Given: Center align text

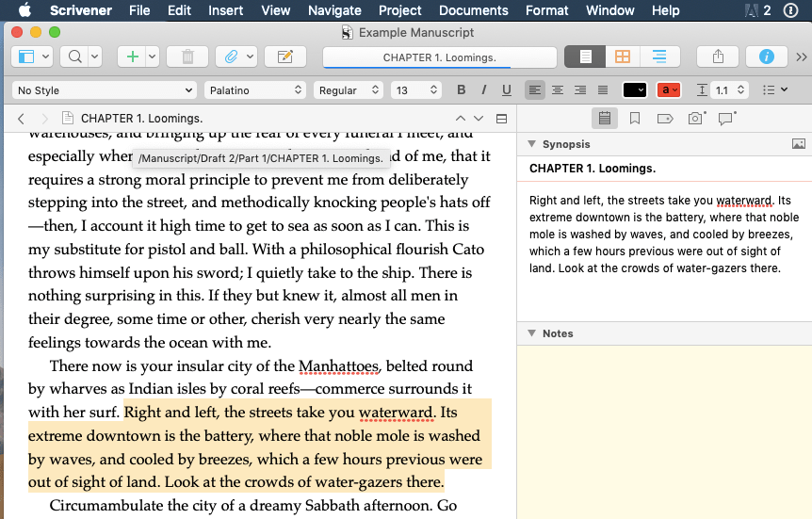Looking at the screenshot, I should [558, 90].
